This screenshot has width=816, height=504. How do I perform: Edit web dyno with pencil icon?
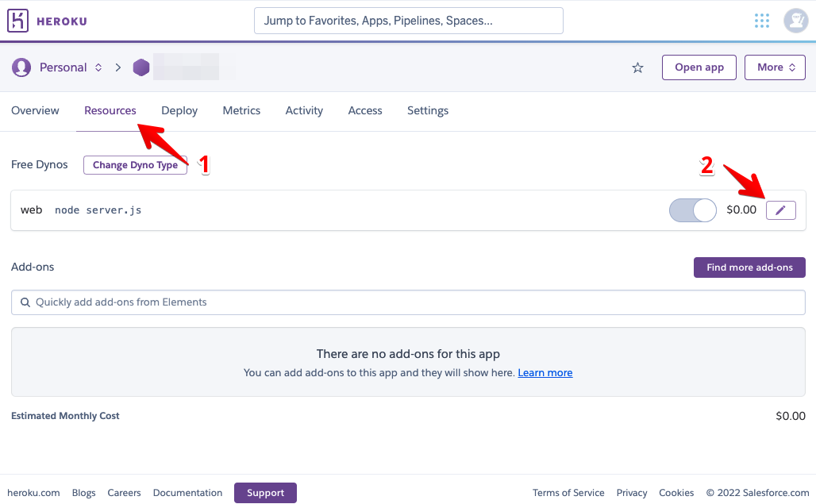tap(780, 210)
